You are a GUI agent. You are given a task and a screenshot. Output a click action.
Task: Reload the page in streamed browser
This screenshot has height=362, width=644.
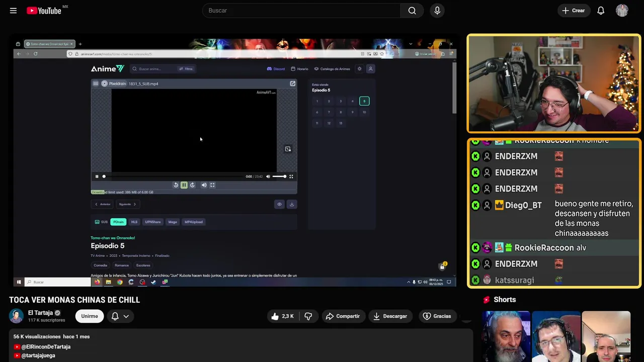(35, 54)
